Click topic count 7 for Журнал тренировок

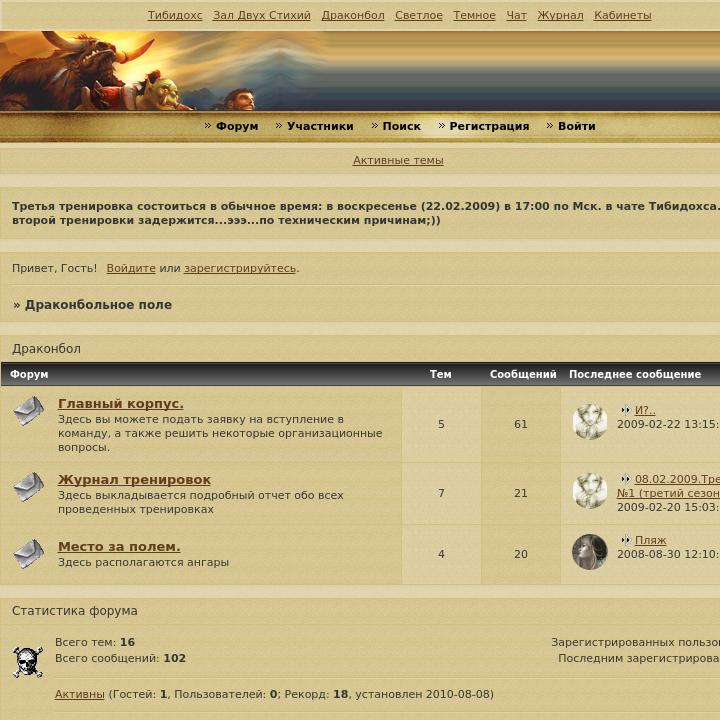(x=441, y=493)
